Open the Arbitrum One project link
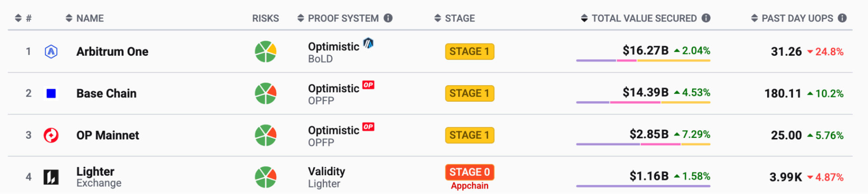The width and height of the screenshot is (868, 194). coord(112,52)
